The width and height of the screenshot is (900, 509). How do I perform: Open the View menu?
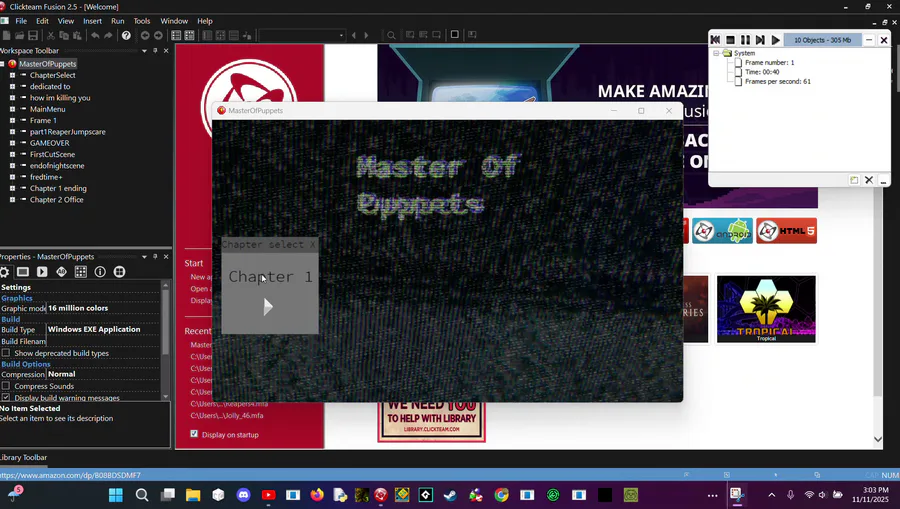click(66, 21)
